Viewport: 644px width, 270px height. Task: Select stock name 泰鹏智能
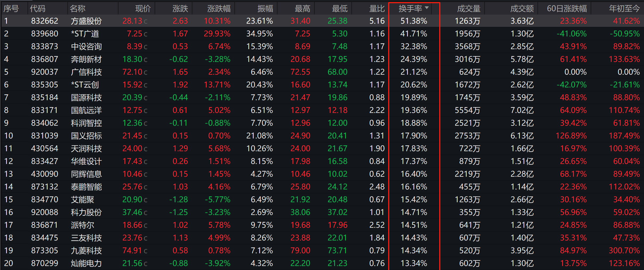point(86,187)
